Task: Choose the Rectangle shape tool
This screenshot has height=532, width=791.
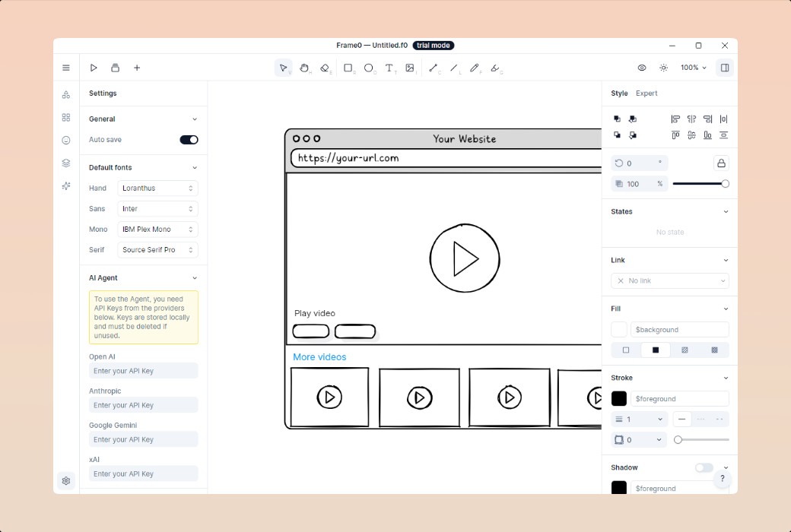Action: 348,68
